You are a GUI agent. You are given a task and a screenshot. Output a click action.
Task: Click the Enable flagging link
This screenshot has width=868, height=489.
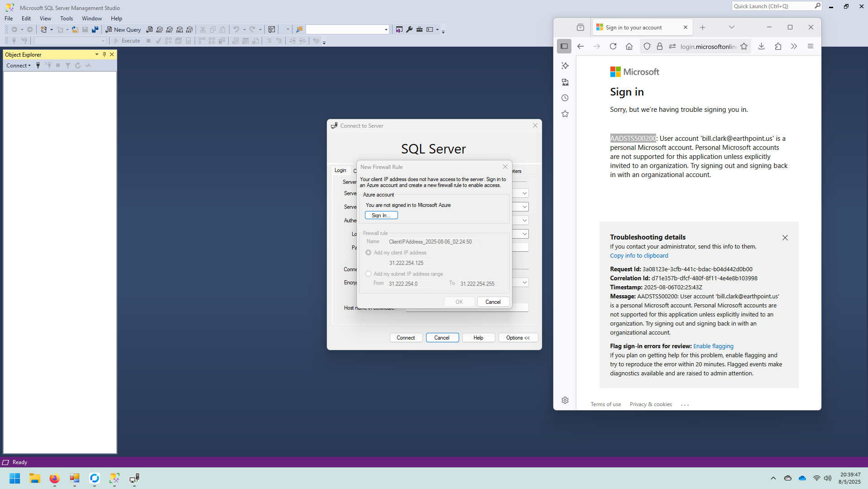coord(713,346)
